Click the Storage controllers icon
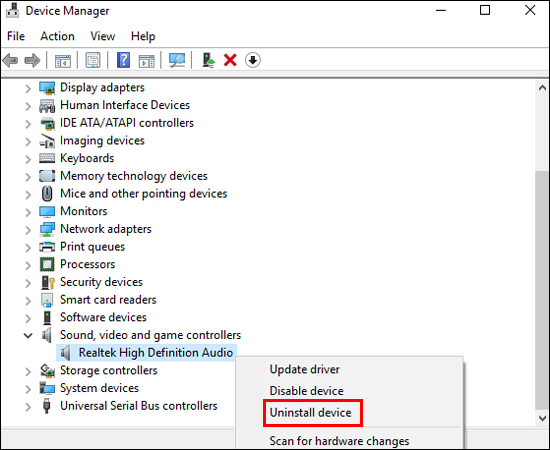Viewport: 550px width, 450px height. point(47,371)
